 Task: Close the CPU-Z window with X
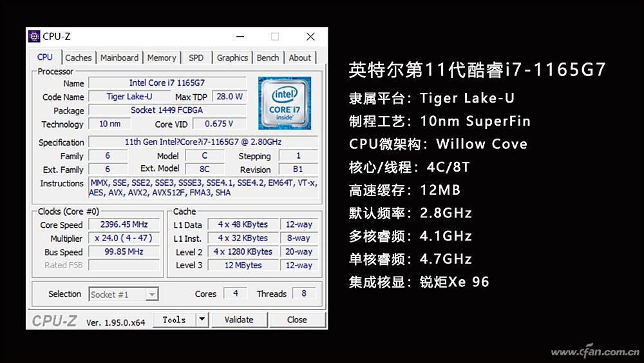pos(310,37)
